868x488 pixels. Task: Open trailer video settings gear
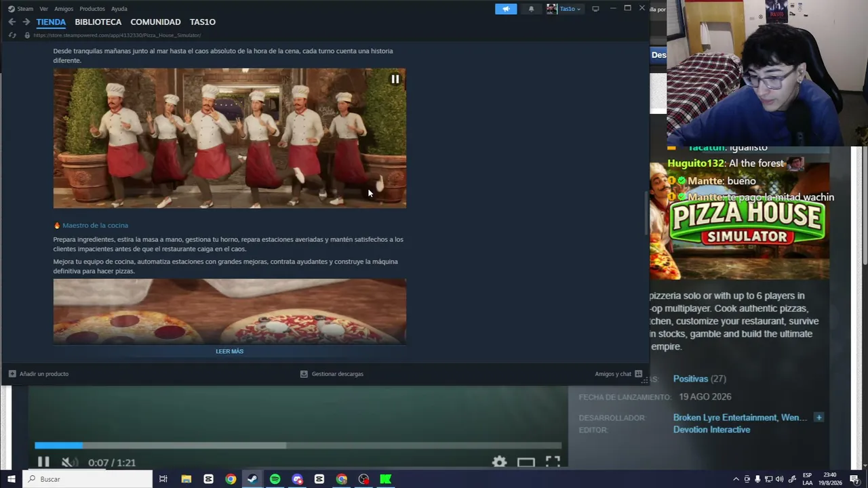499,462
